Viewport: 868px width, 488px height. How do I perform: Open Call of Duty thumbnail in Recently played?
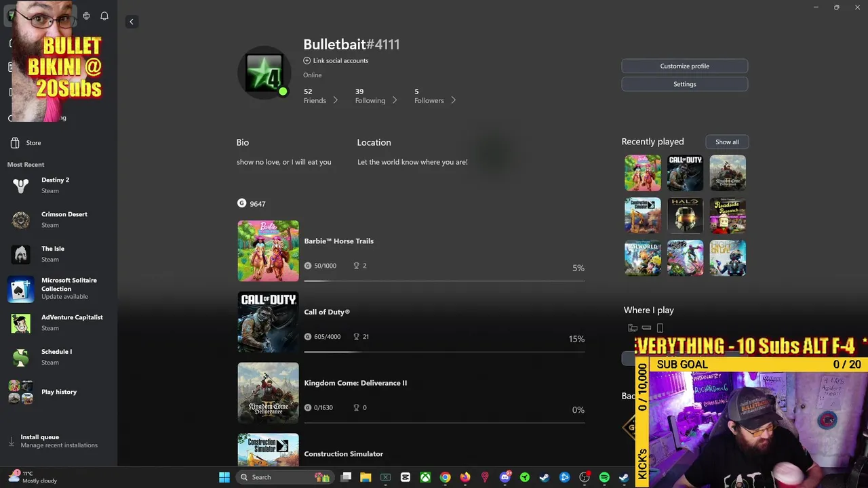[685, 173]
